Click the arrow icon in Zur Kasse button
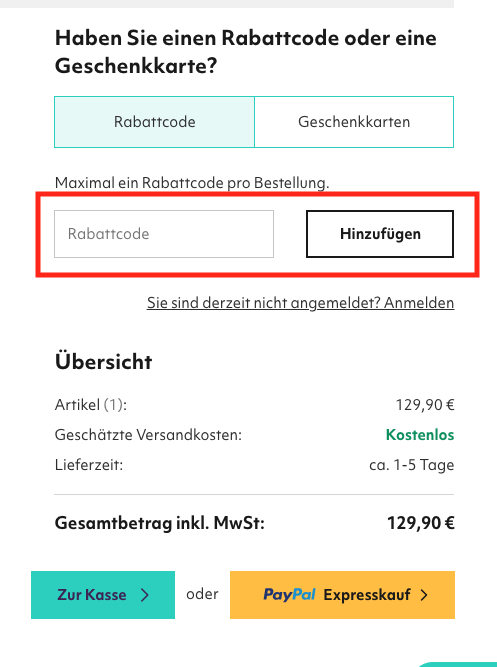 145,595
